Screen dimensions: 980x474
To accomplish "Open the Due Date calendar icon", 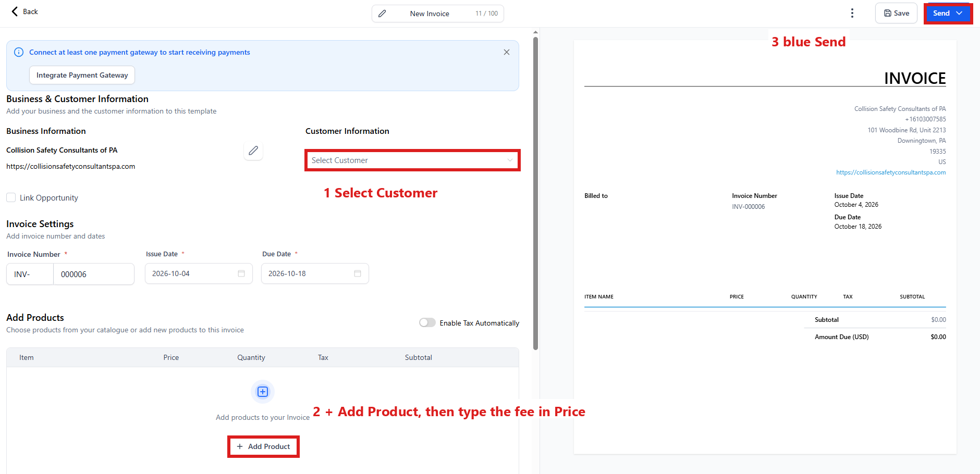I will click(x=358, y=273).
